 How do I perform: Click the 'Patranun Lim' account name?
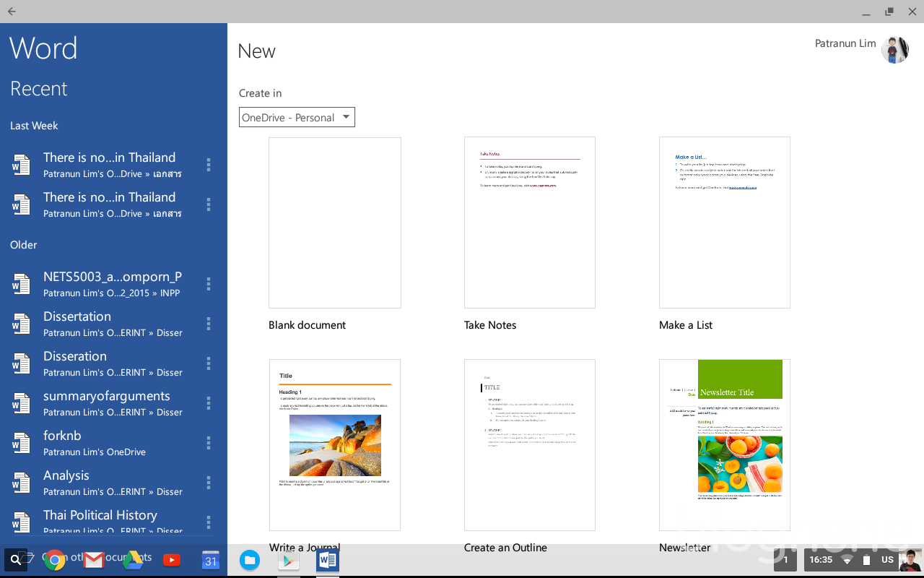click(845, 43)
